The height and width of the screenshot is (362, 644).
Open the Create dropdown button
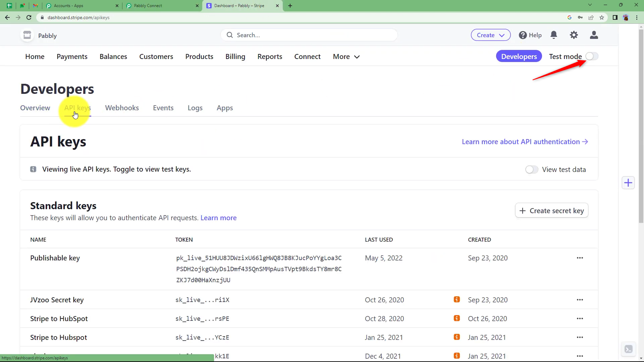click(x=491, y=35)
